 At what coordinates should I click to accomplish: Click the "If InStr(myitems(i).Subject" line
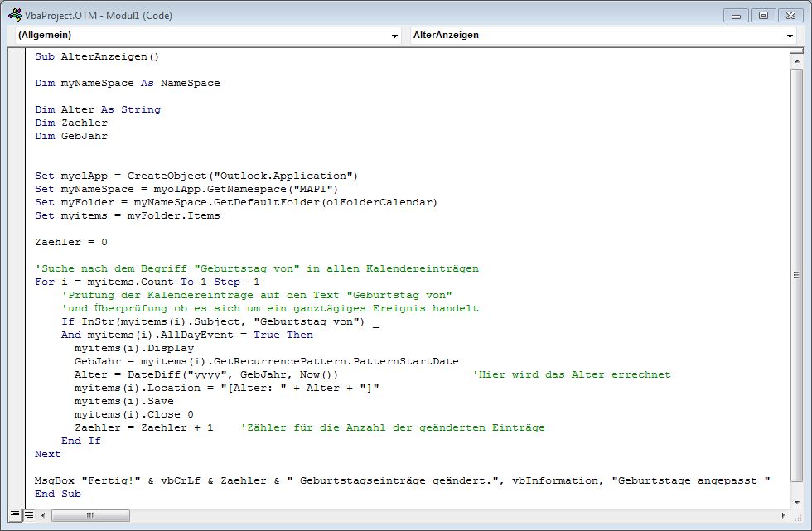pyautogui.click(x=220, y=322)
